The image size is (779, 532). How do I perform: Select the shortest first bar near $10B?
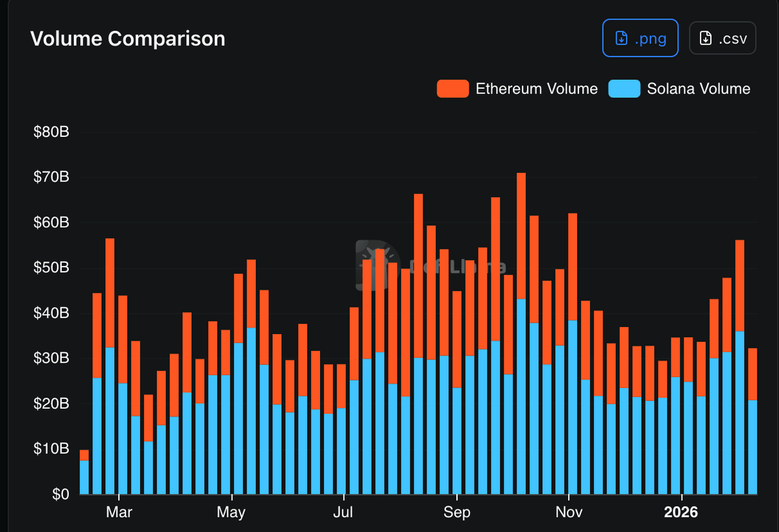tap(84, 472)
